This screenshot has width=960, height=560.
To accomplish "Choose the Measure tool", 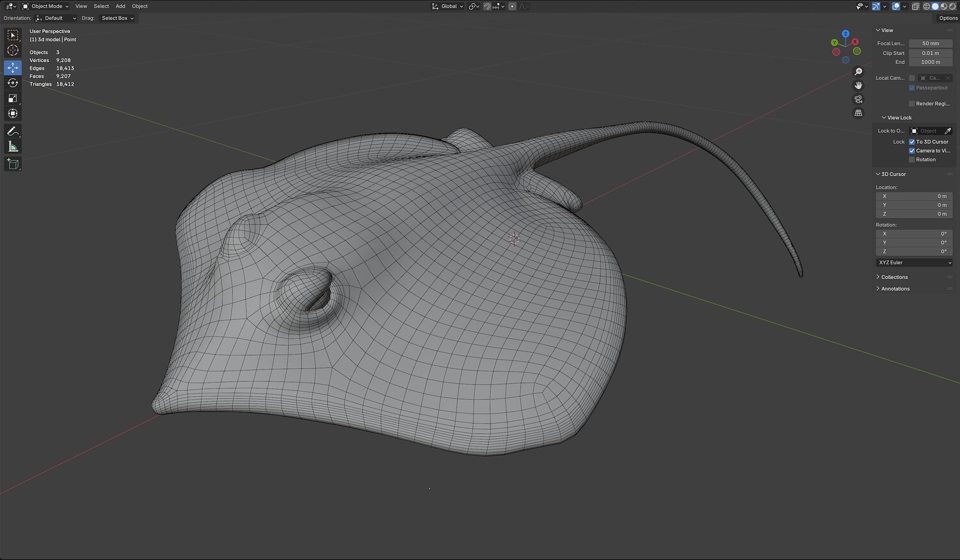I will point(13,147).
